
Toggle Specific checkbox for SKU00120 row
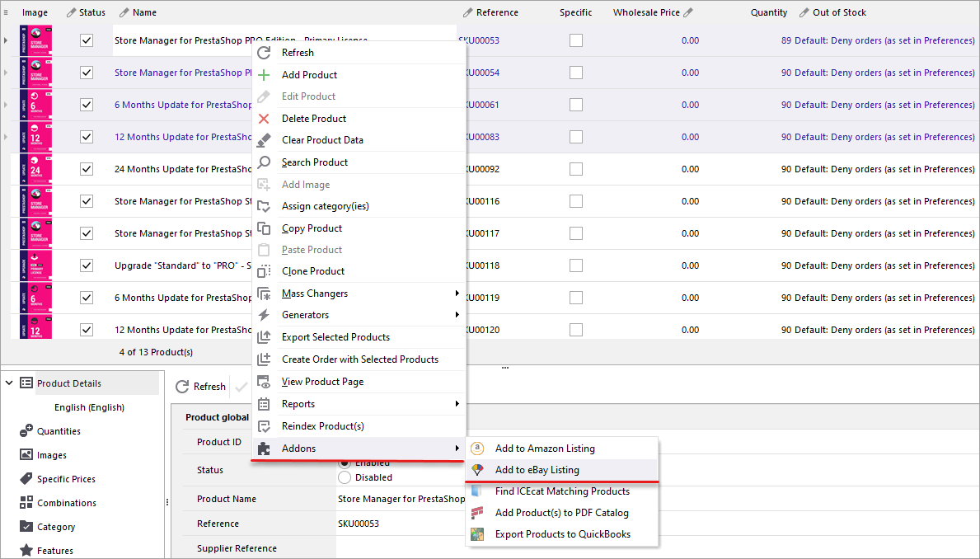tap(576, 330)
